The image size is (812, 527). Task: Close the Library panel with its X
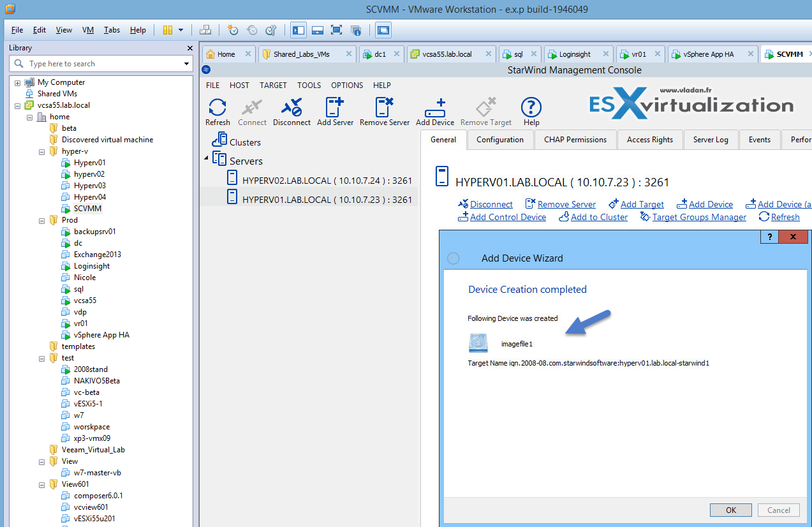pos(189,48)
